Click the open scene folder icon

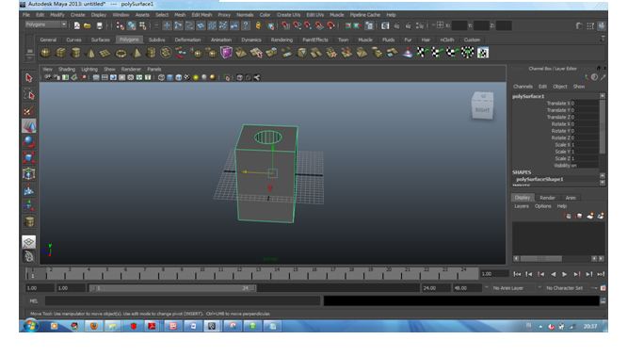tap(87, 25)
